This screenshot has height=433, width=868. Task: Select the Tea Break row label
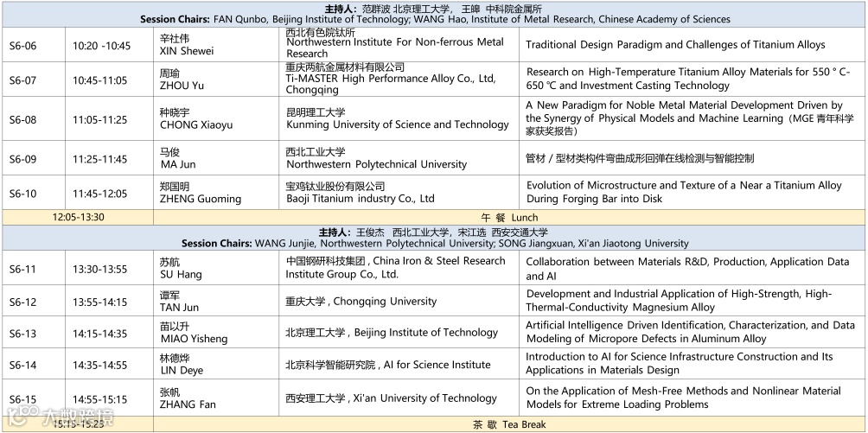click(x=509, y=424)
